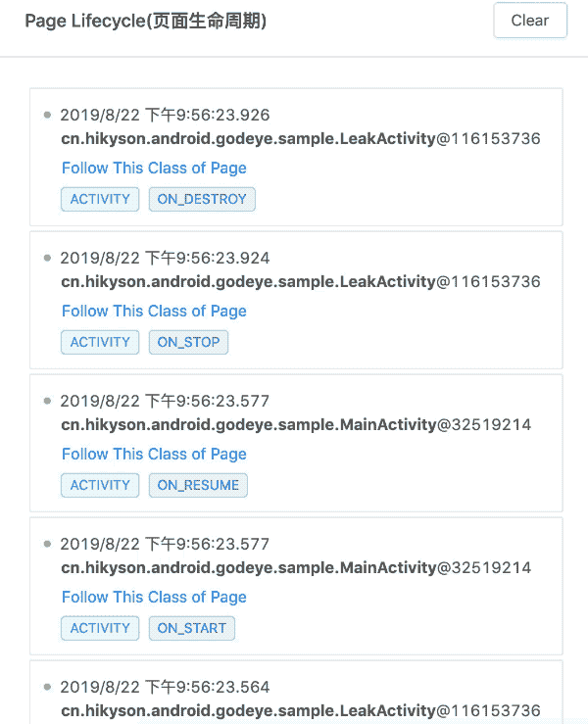Click ACTIVITY tag beside ON_DESTROY

pyautogui.click(x=100, y=199)
